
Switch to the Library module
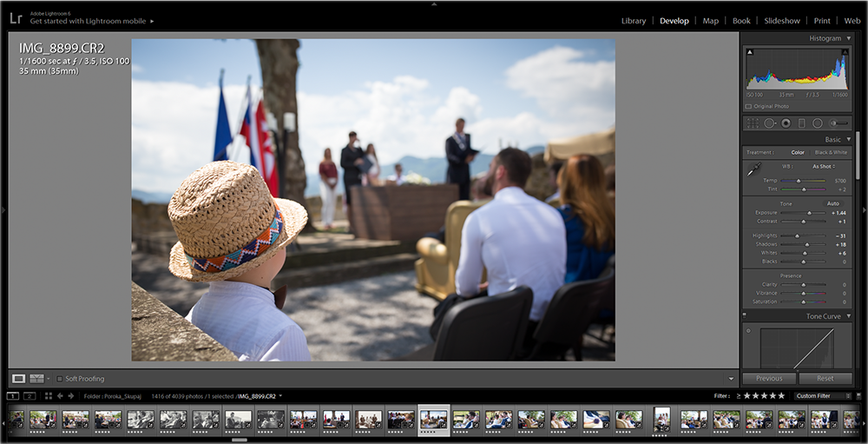point(634,21)
